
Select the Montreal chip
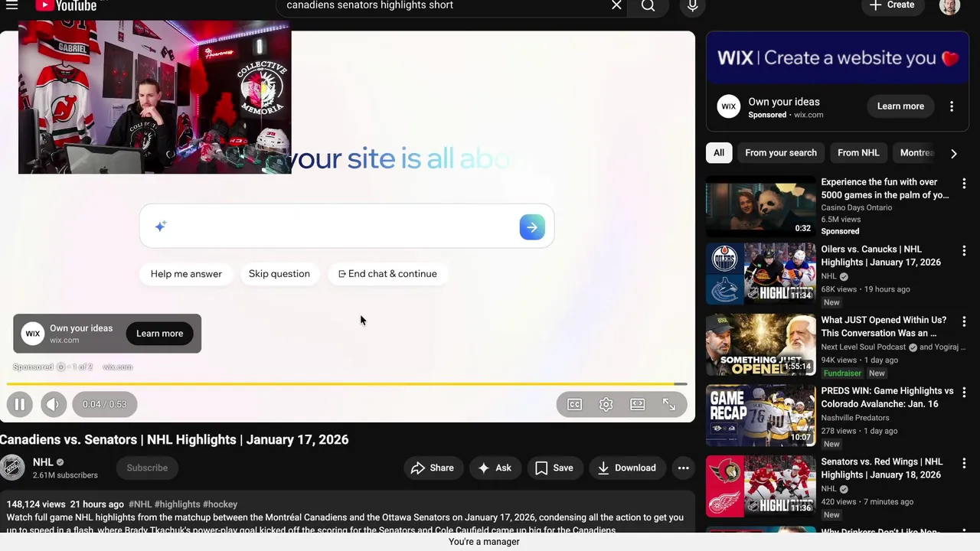(916, 153)
